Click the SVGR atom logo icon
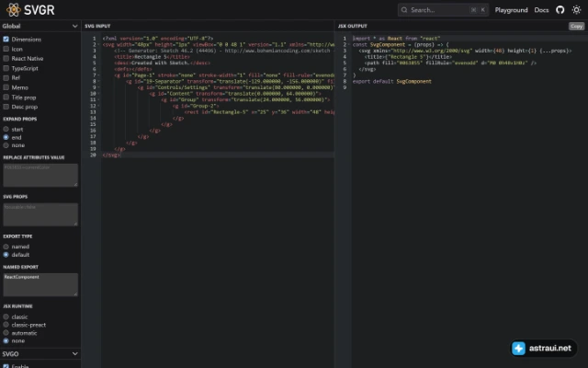Screen dimensions: 588x368 14,10
